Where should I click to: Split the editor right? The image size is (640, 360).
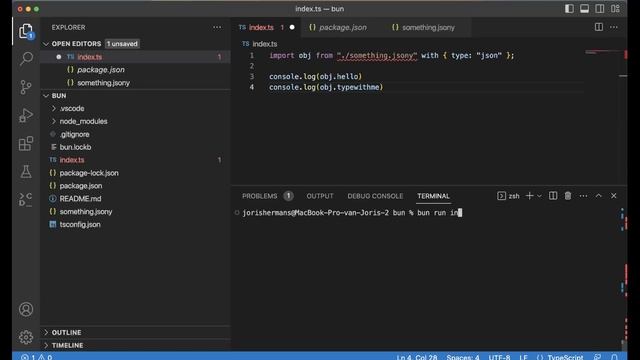pos(599,27)
